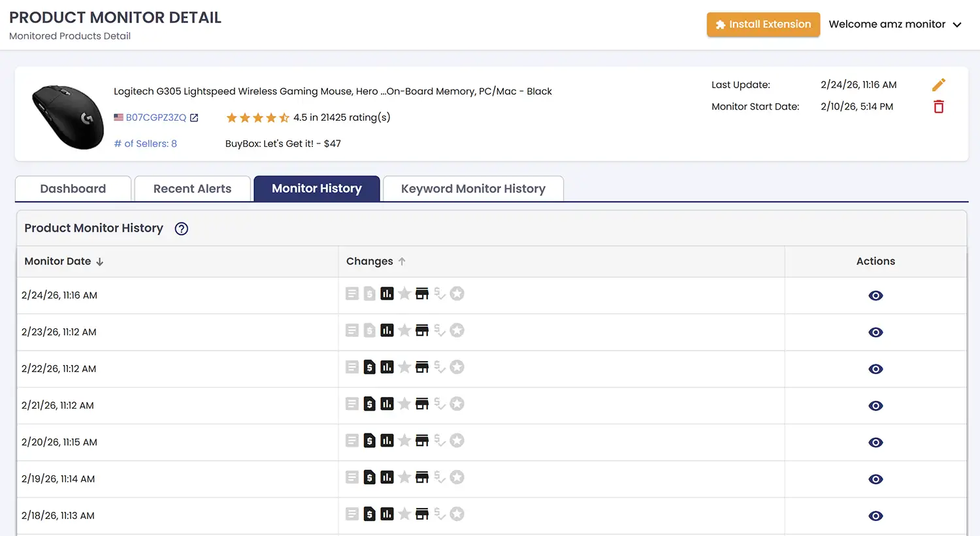980x536 pixels.
Task: Open the external link icon next to B07CGPZ3ZQ
Action: [x=194, y=118]
